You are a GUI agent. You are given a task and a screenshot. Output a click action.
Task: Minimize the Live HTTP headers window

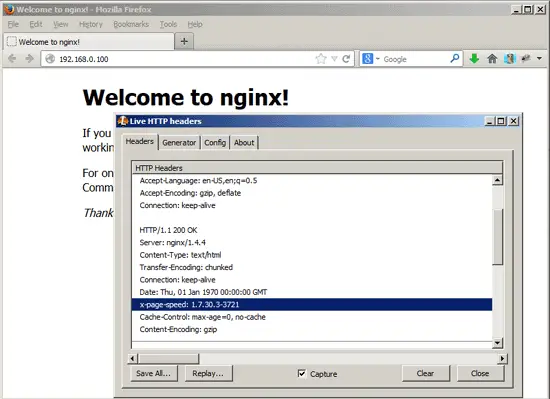(x=490, y=121)
